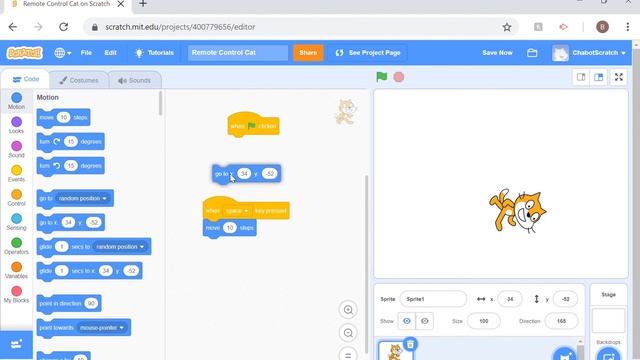This screenshot has height=360, width=640.
Task: Click the sprite x position field
Action: point(510,299)
